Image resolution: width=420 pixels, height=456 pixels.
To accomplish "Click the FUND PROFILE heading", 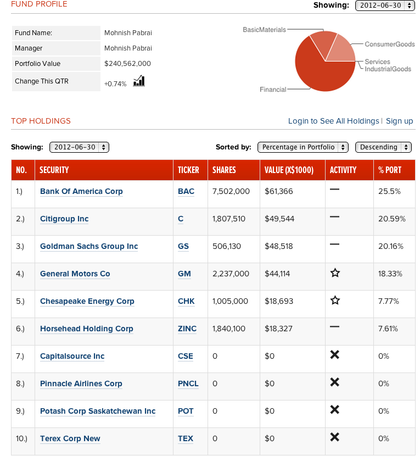I will tap(39, 4).
